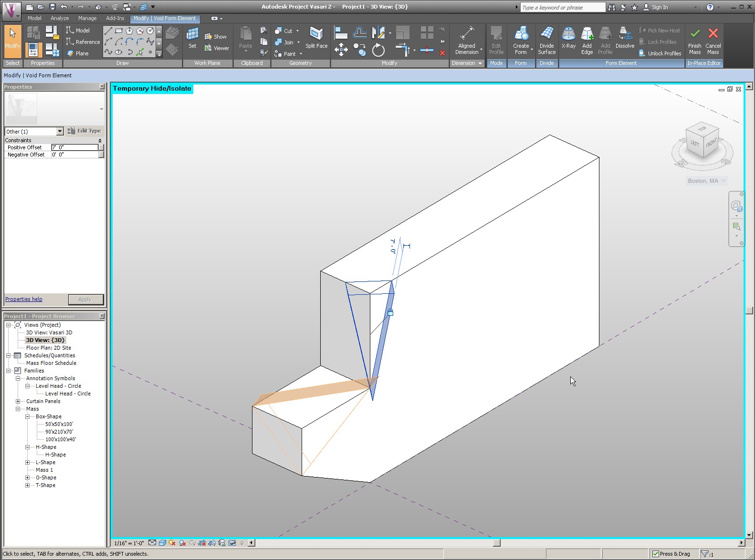
Task: Click Divide Surface tool
Action: pyautogui.click(x=546, y=39)
